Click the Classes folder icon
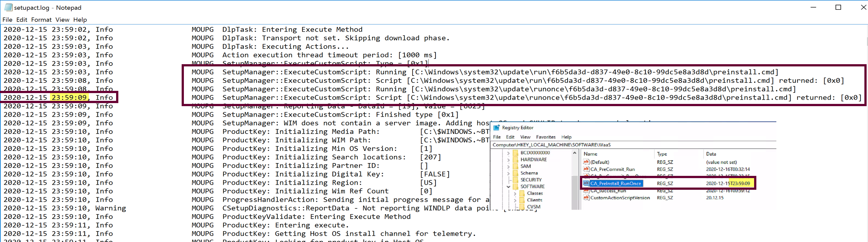The width and height of the screenshot is (868, 242). pos(522,193)
